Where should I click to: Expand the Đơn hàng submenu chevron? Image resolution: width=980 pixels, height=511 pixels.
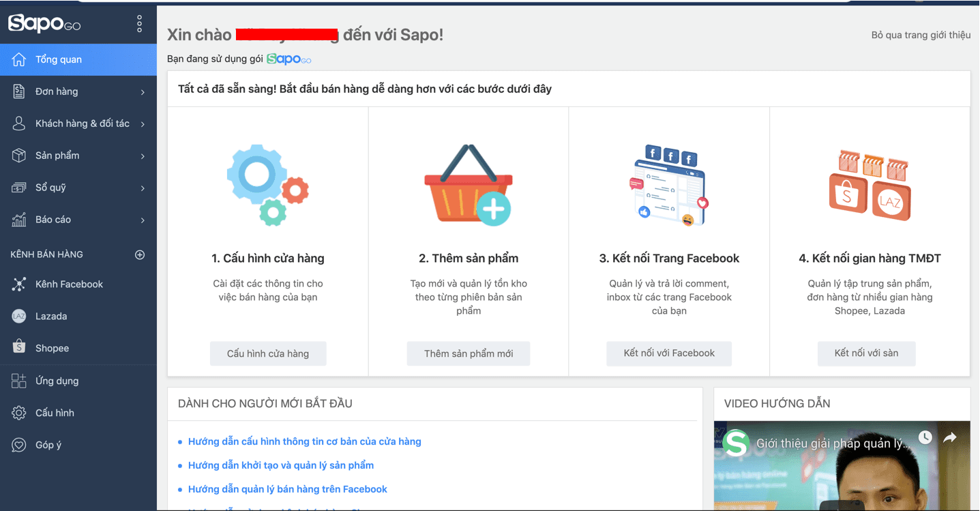coord(143,92)
